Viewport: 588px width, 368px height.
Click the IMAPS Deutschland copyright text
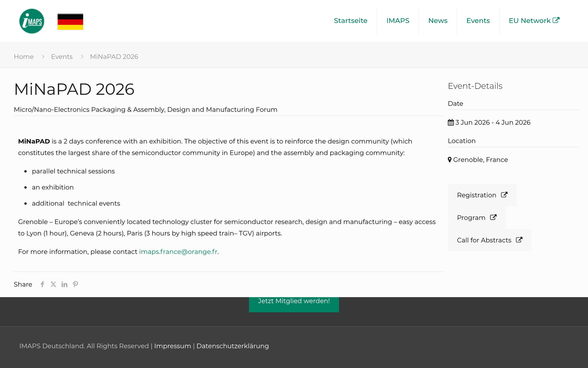(84, 346)
